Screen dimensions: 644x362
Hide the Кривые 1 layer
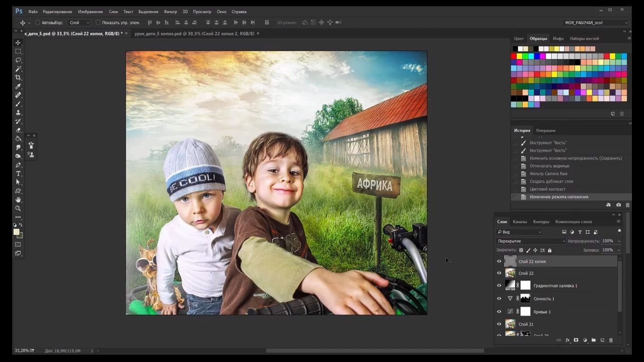pos(499,312)
